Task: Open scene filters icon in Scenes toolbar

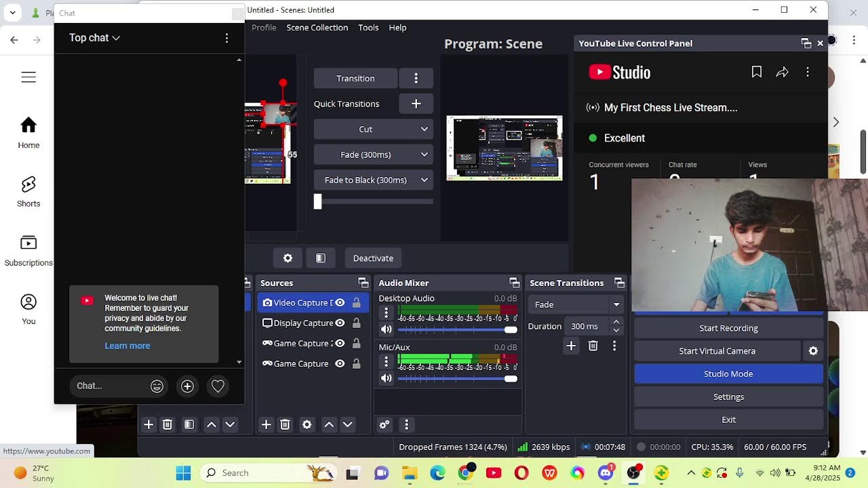Action: pyautogui.click(x=189, y=424)
